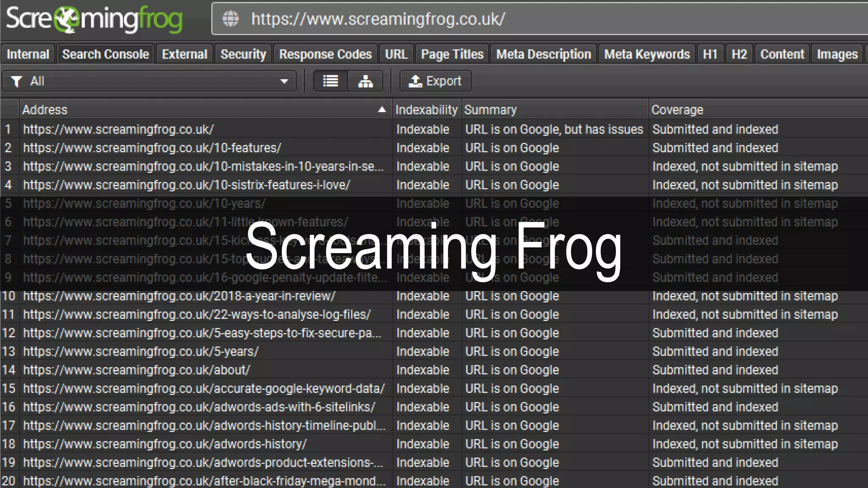Screen dimensions: 868x488
Task: Click row number 14
Action: pyautogui.click(x=9, y=370)
